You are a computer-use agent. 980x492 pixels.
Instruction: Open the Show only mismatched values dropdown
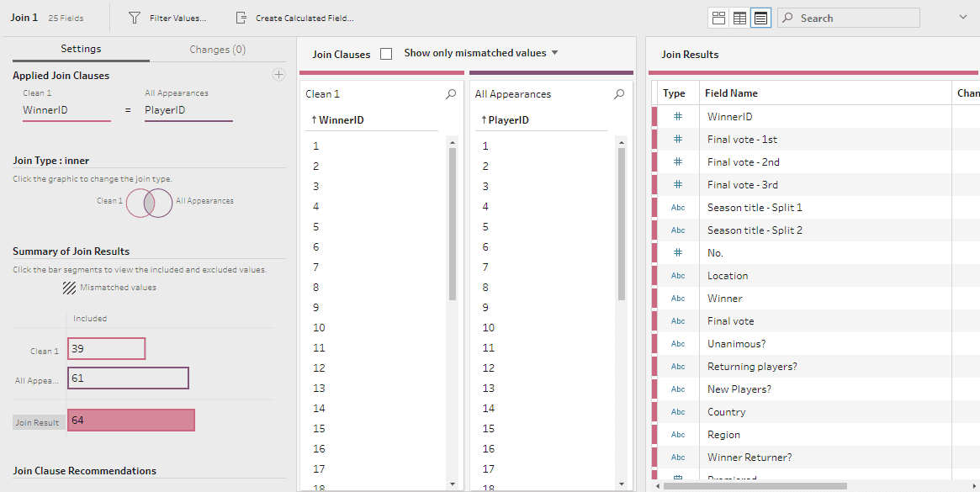click(x=554, y=52)
